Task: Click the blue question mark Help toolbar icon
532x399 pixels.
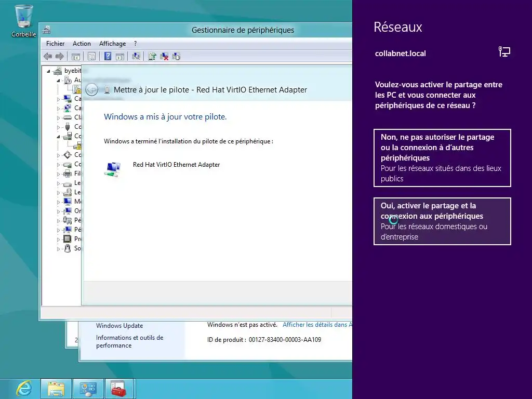Action: point(108,56)
